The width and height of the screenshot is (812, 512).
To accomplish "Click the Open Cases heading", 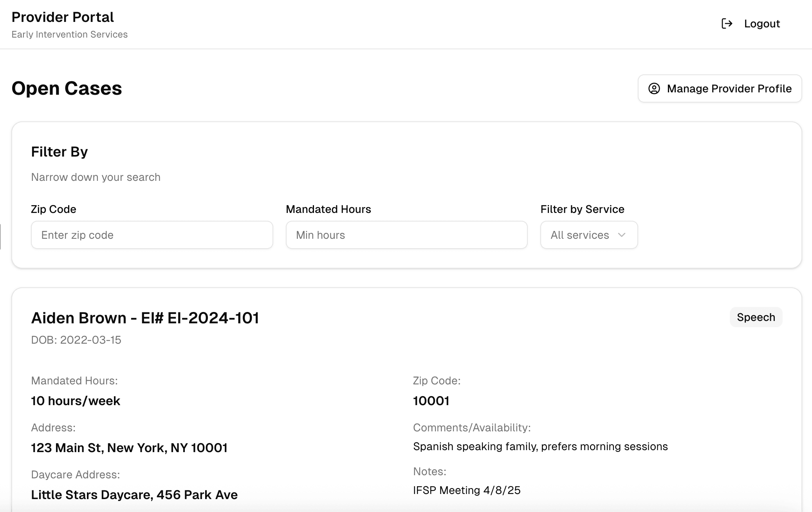I will [67, 88].
